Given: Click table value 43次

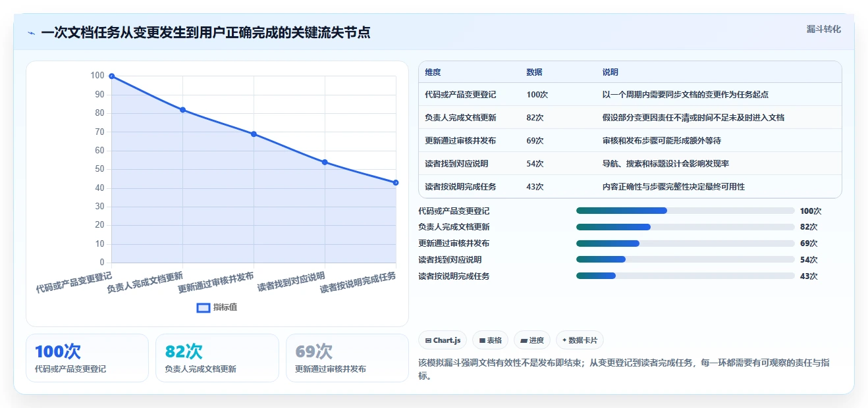Looking at the screenshot, I should pos(535,187).
